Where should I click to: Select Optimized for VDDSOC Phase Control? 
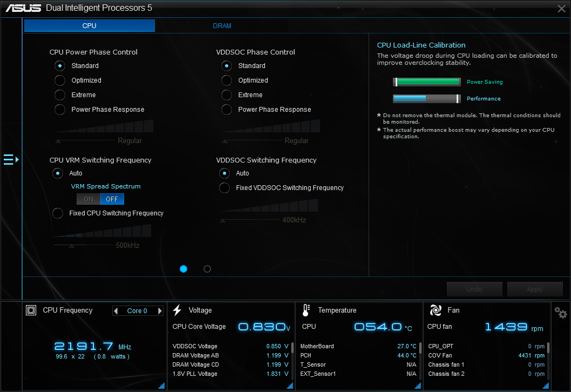(x=227, y=80)
